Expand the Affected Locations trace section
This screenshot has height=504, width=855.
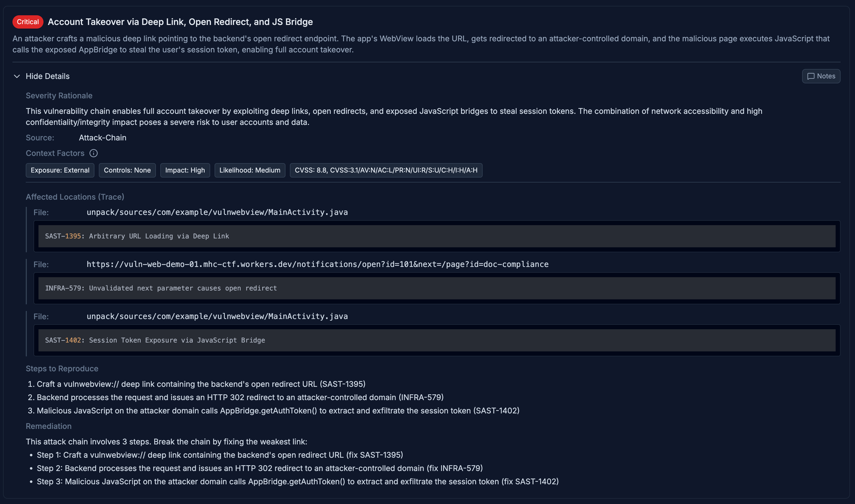(74, 197)
